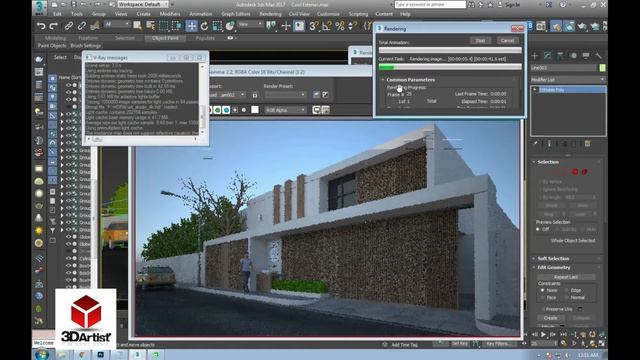
Task: Toggle the By Angle checkbox
Action: pyautogui.click(x=541, y=197)
